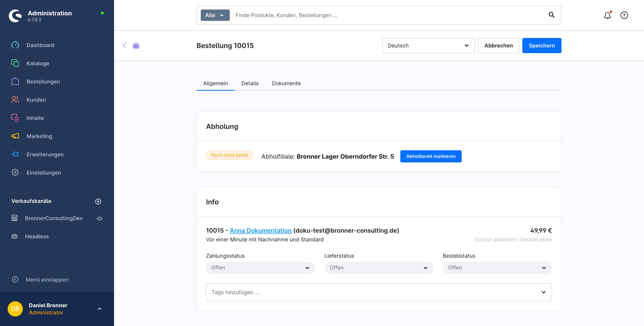Open Bestellungen via the bag icon
644x326 pixels.
pyautogui.click(x=15, y=81)
